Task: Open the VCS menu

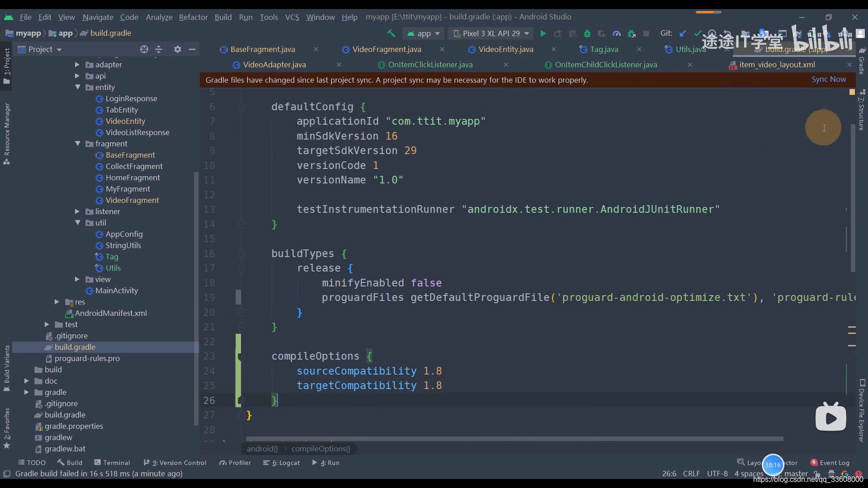Action: [x=292, y=17]
